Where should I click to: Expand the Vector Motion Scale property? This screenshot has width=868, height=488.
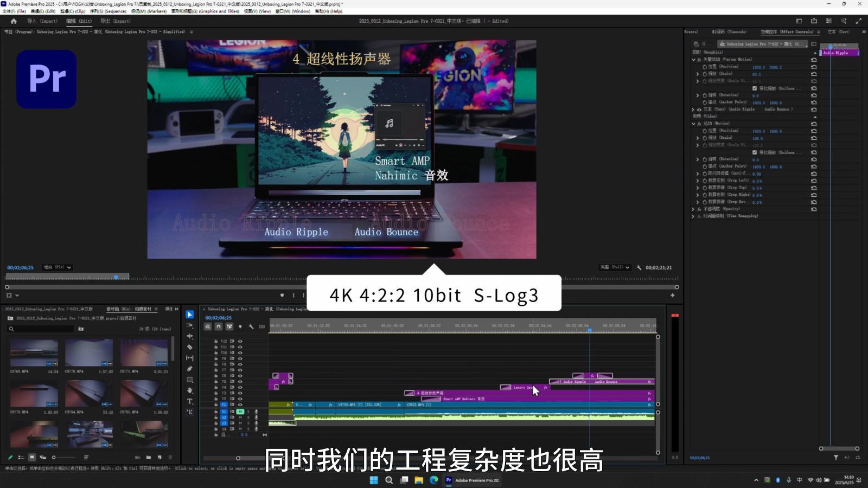point(698,74)
